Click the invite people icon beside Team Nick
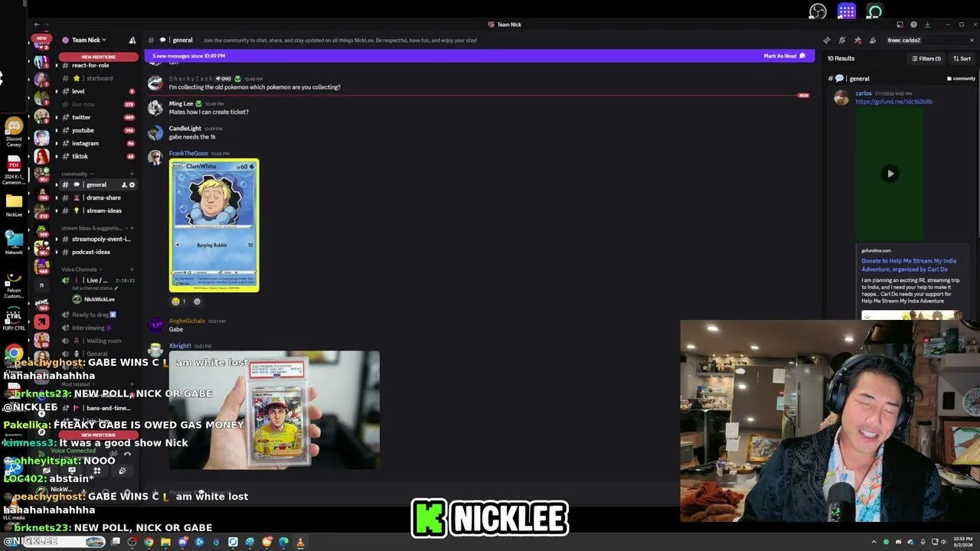The image size is (980, 551). 132,40
